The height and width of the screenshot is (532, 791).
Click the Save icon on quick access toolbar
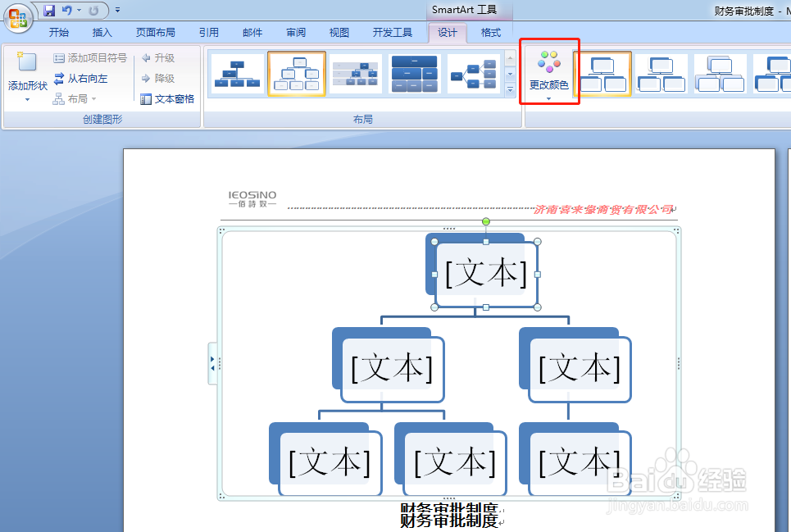tap(51, 11)
